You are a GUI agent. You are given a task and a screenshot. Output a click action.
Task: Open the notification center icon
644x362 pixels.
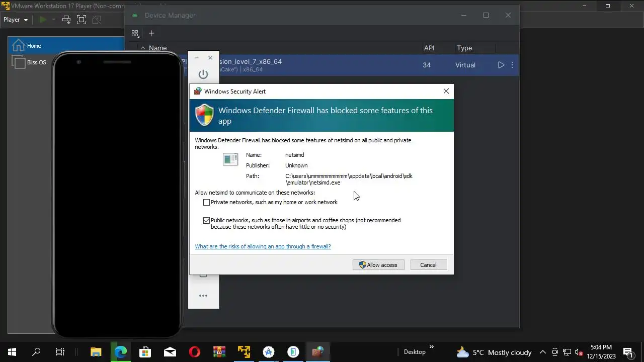pos(628,352)
